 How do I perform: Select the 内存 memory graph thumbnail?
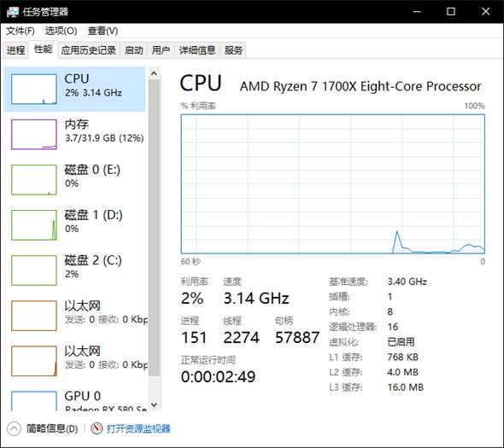tap(34, 134)
